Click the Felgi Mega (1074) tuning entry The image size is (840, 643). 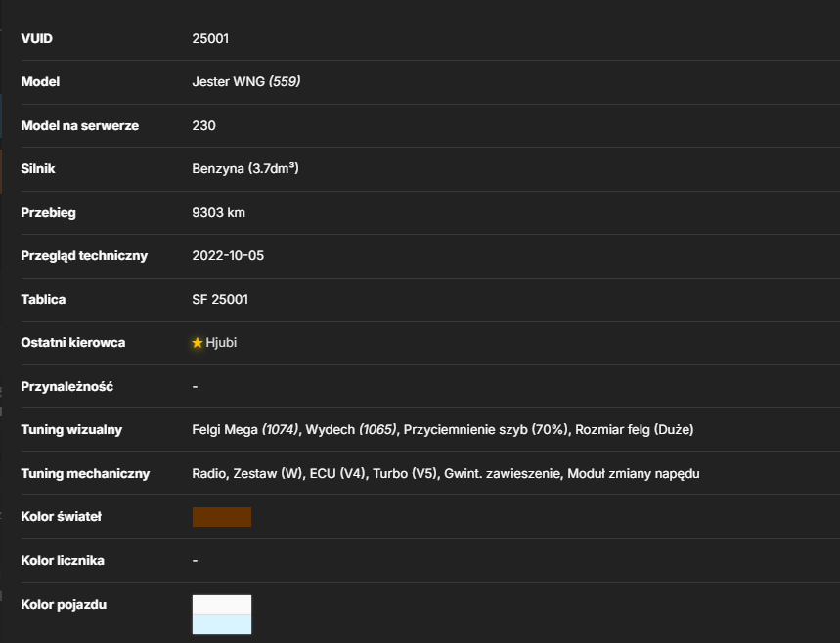[245, 429]
